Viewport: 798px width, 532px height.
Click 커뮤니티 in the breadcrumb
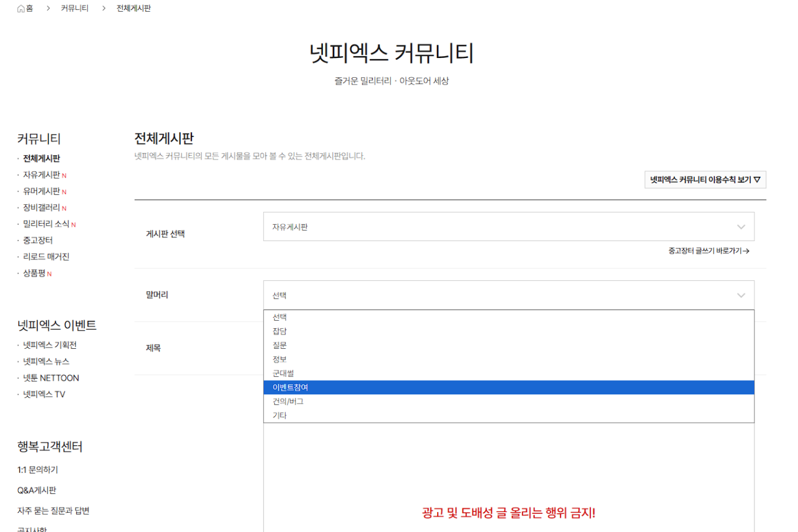pos(75,9)
